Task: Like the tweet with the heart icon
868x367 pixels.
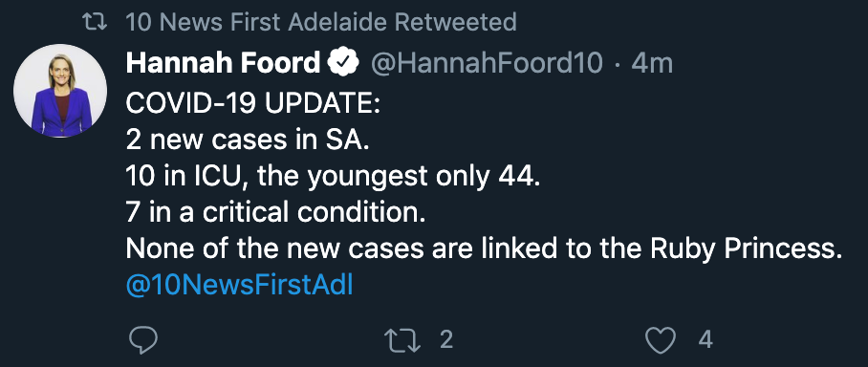Action: click(662, 340)
